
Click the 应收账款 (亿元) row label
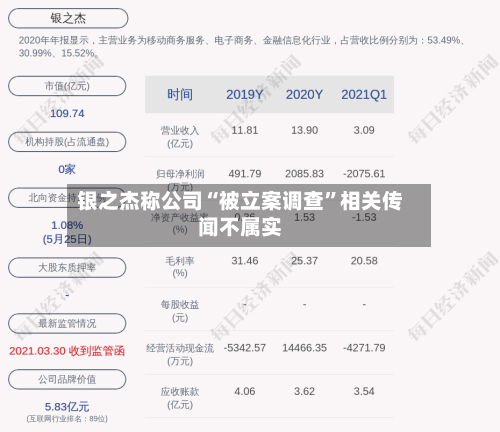(x=180, y=398)
